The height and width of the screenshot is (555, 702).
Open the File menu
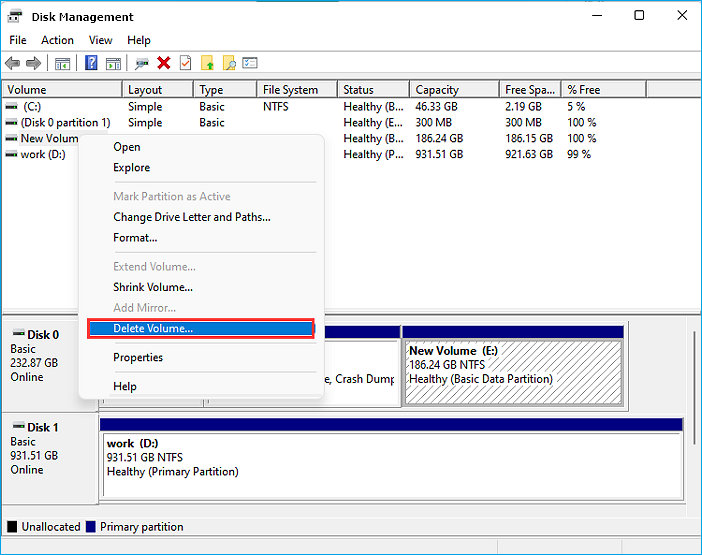(x=18, y=40)
